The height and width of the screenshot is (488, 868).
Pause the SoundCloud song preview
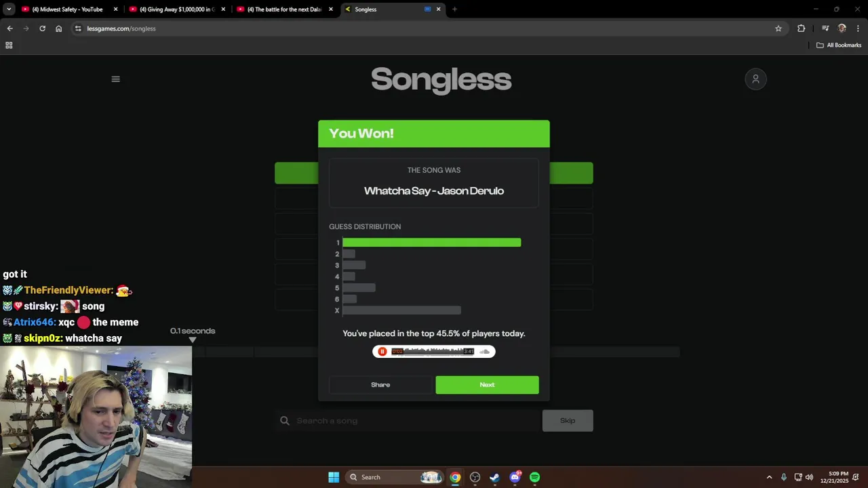click(x=382, y=351)
